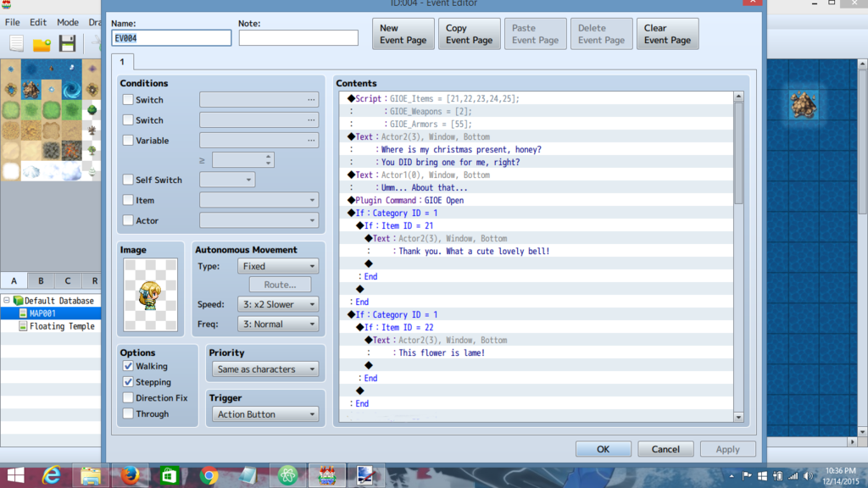Viewport: 868px width, 488px height.
Task: Open Firefox from the taskbar
Action: pyautogui.click(x=130, y=475)
